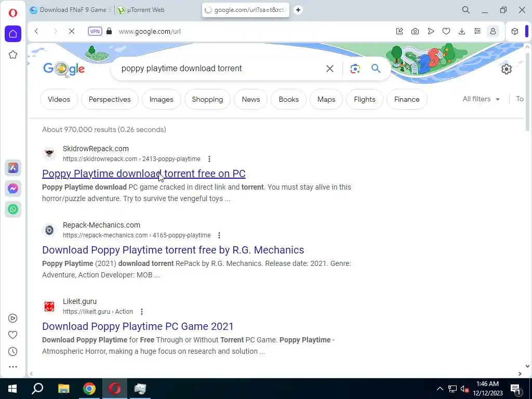Clear the search query with X

coord(329,69)
